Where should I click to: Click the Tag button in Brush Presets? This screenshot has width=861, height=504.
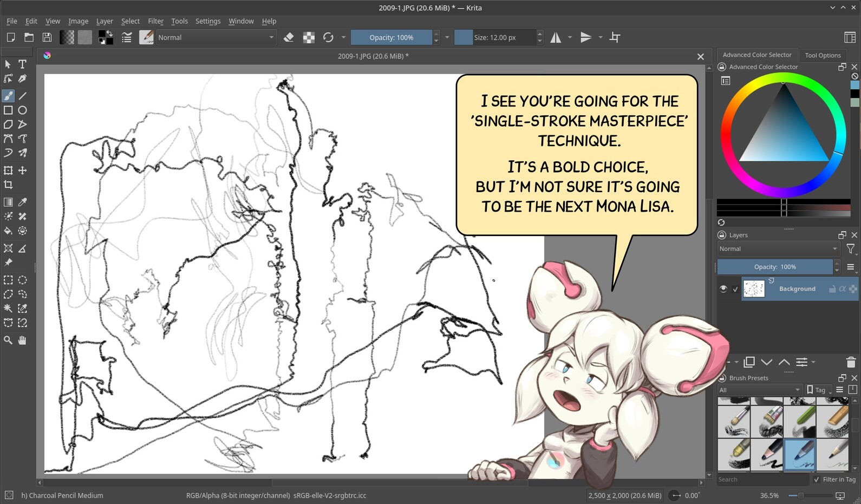817,390
